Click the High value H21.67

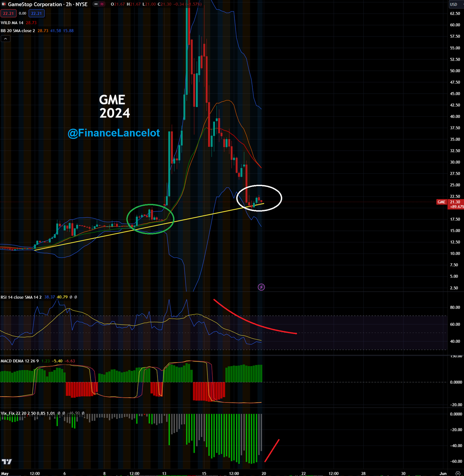(133, 4)
